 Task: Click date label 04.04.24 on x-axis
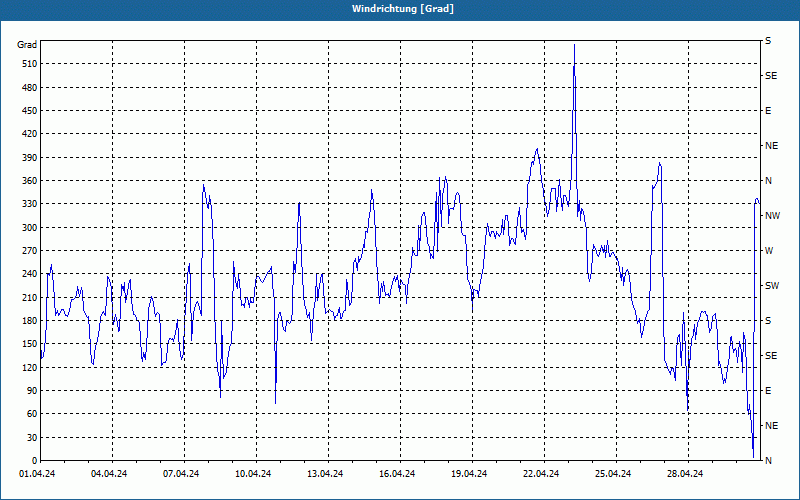[x=109, y=474]
